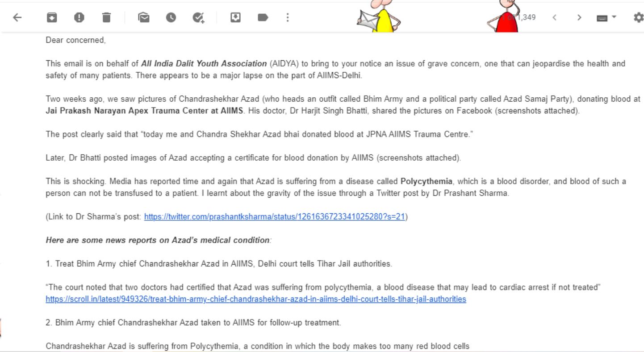Open the More options three-dot menu
644x352 pixels.
tap(288, 17)
